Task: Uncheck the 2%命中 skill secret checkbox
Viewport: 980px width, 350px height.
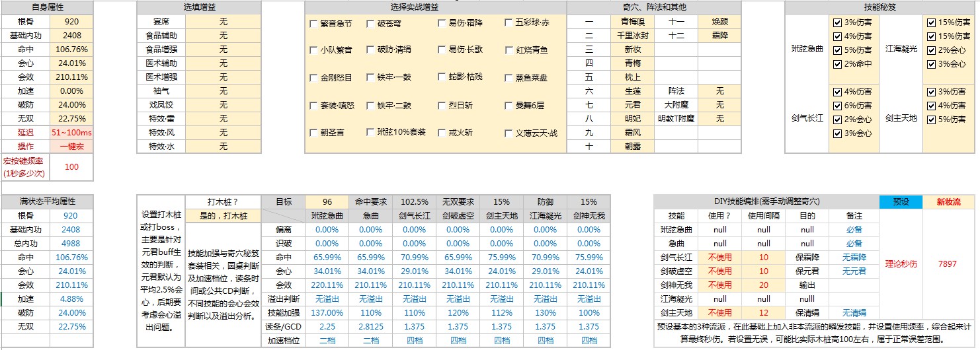Action: click(837, 64)
